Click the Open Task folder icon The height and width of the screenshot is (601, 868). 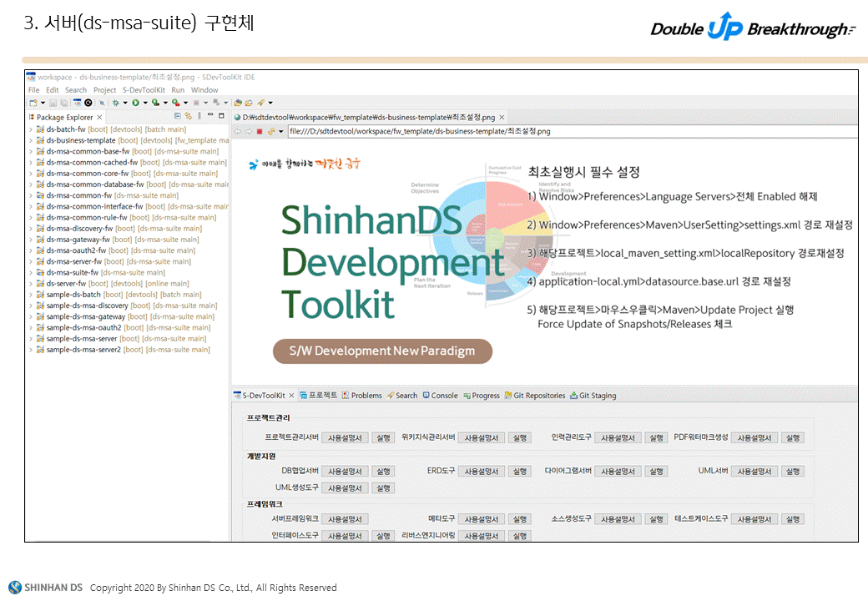click(x=249, y=103)
